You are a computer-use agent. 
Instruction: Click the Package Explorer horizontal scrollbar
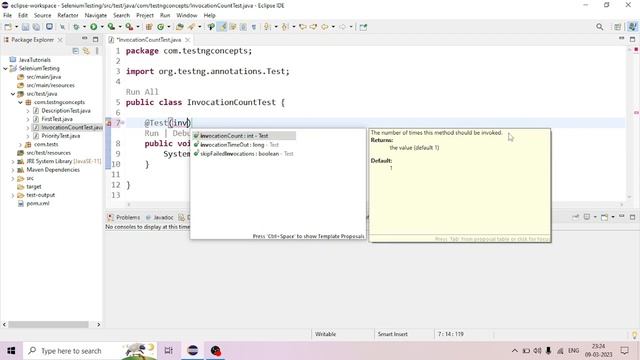click(49, 324)
